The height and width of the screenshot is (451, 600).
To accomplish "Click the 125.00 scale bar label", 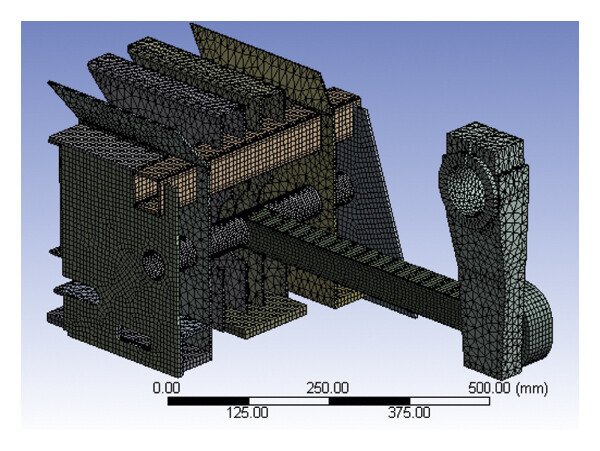I will (247, 413).
